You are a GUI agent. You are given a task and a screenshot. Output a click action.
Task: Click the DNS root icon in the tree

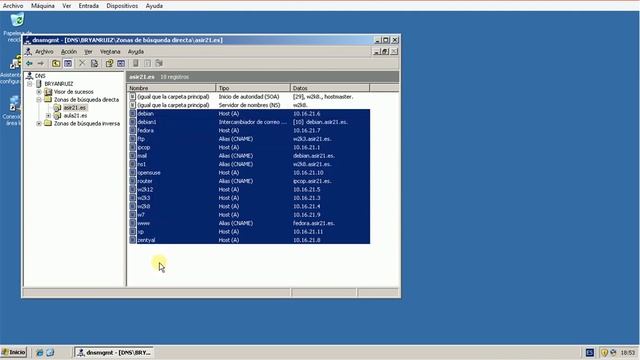[x=29, y=76]
